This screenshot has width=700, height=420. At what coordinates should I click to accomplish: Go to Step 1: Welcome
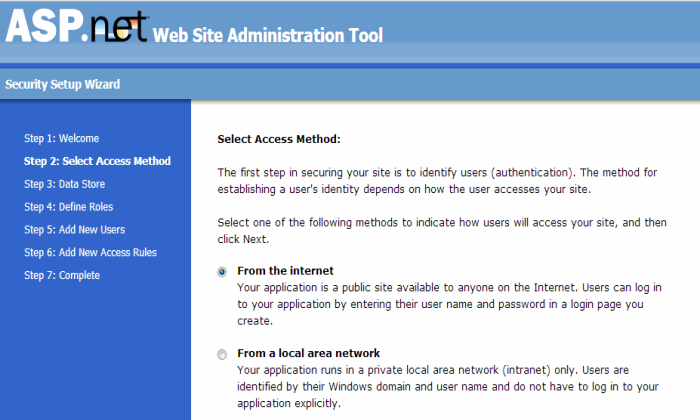click(62, 138)
